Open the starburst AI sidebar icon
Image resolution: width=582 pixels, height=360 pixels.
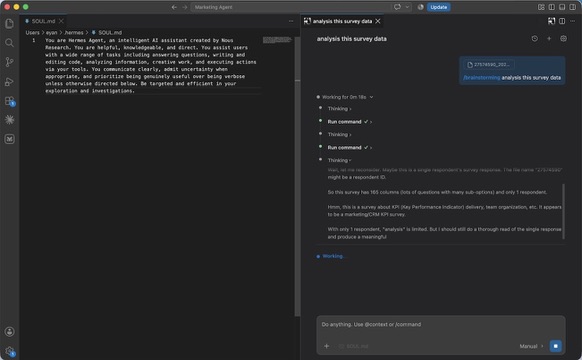10,120
